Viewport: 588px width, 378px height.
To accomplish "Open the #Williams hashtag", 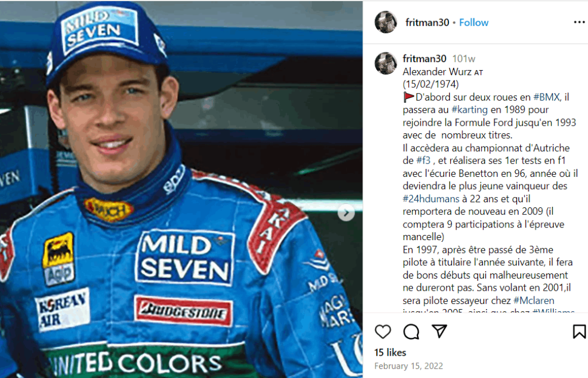I will click(554, 313).
